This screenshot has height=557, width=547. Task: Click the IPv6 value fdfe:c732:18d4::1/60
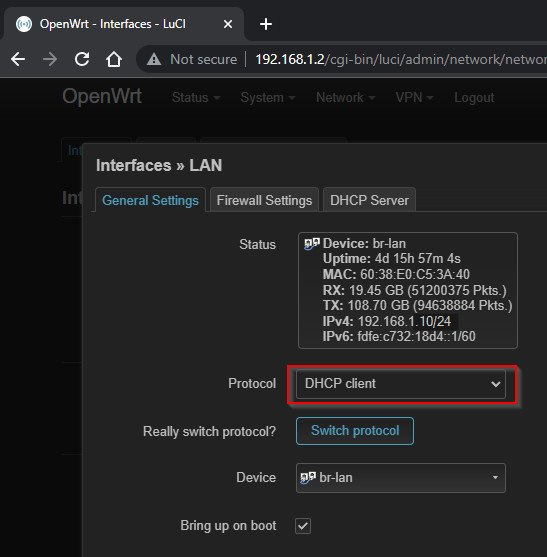pos(416,336)
